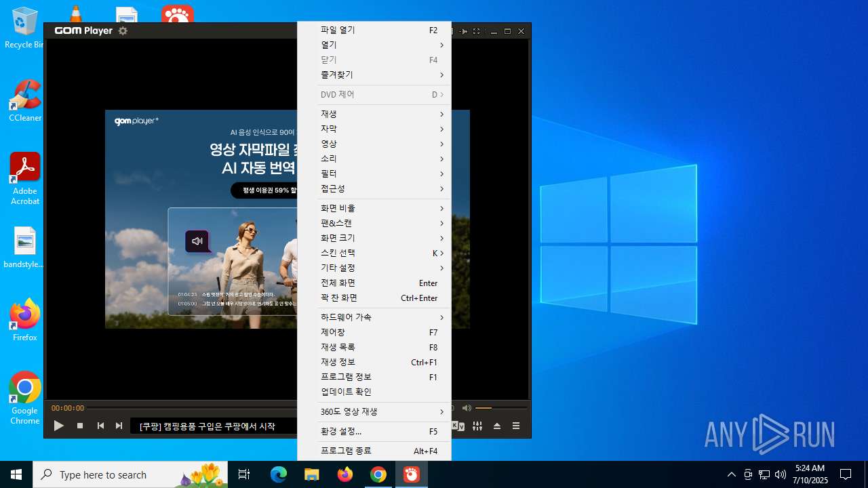
Task: Open Chrome from taskbar
Action: 378,474
